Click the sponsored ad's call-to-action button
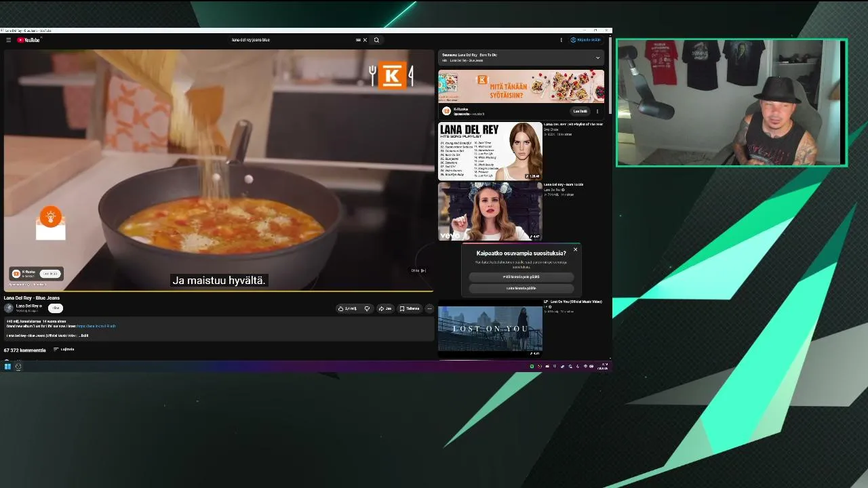The width and height of the screenshot is (868, 488). click(580, 111)
